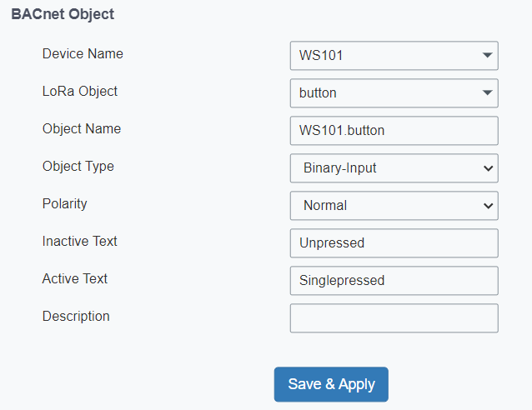
Task: Expand the LoRa Object dropdown
Action: coord(394,93)
